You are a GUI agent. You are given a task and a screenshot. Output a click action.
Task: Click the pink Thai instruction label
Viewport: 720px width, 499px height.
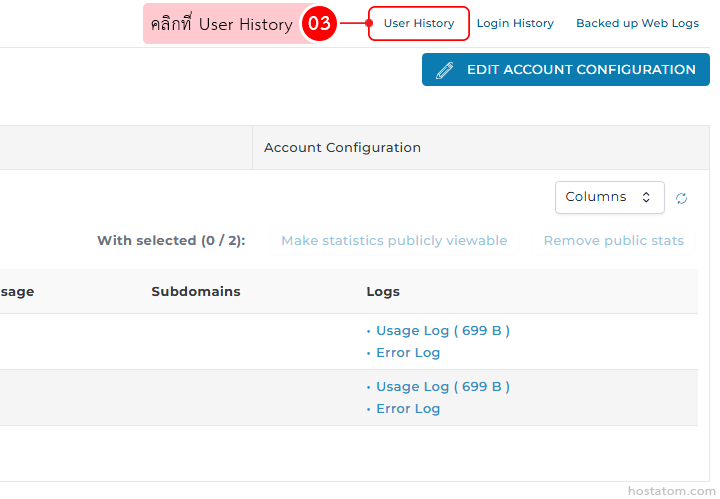click(x=222, y=24)
